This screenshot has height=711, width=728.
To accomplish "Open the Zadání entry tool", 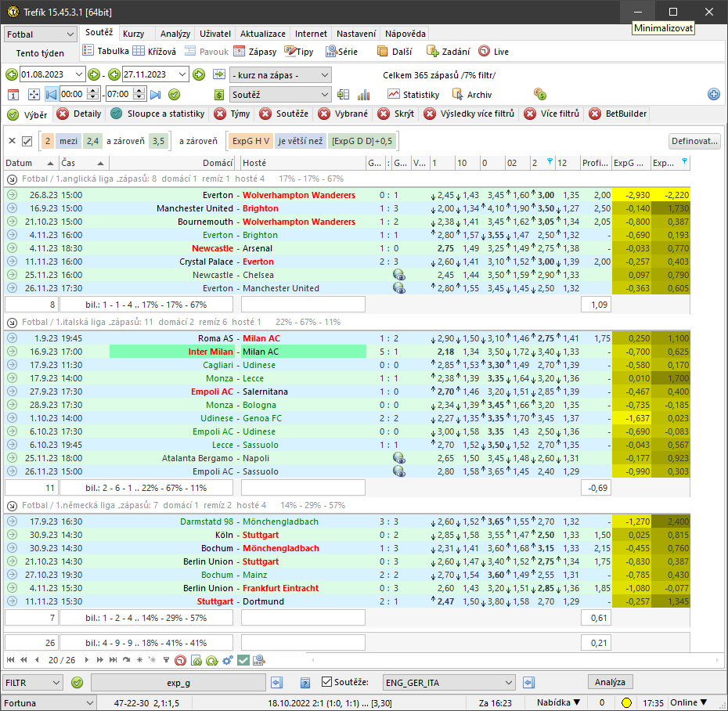I will click(x=448, y=52).
